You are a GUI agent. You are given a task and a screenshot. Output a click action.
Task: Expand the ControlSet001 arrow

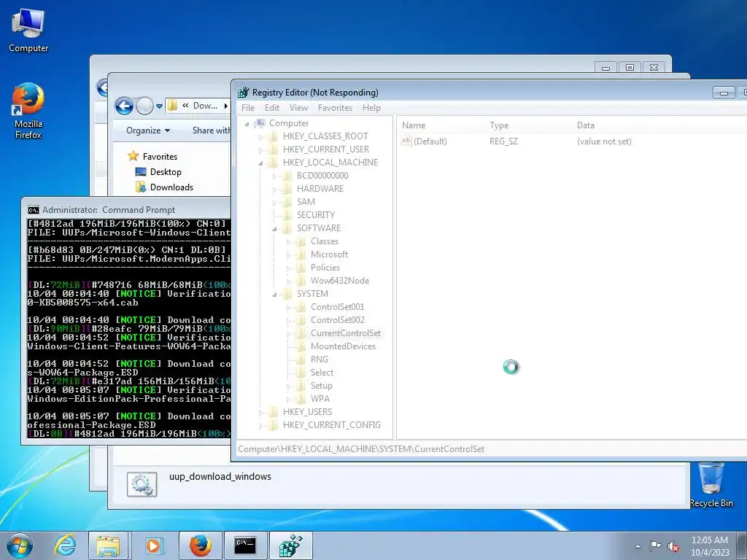(288, 308)
